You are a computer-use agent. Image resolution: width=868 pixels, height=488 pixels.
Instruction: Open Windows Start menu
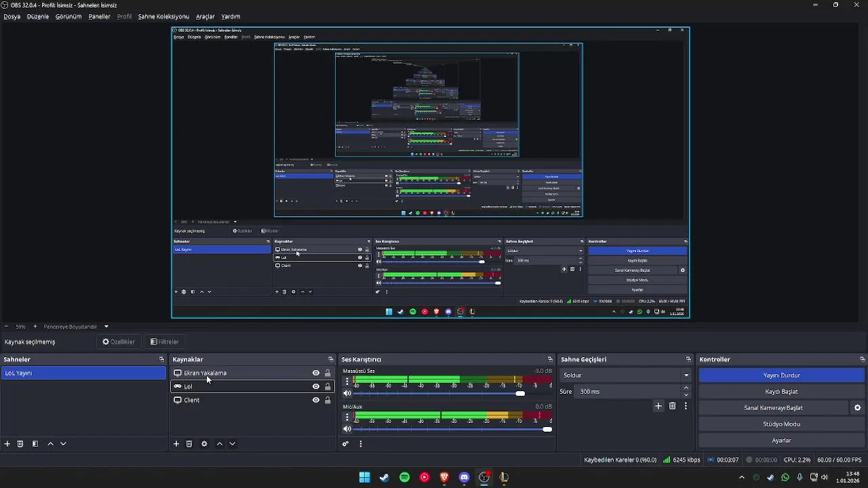[x=365, y=477]
